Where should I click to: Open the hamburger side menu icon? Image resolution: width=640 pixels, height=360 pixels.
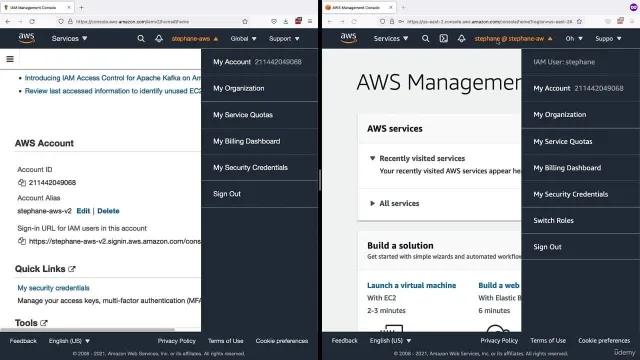(x=10, y=59)
